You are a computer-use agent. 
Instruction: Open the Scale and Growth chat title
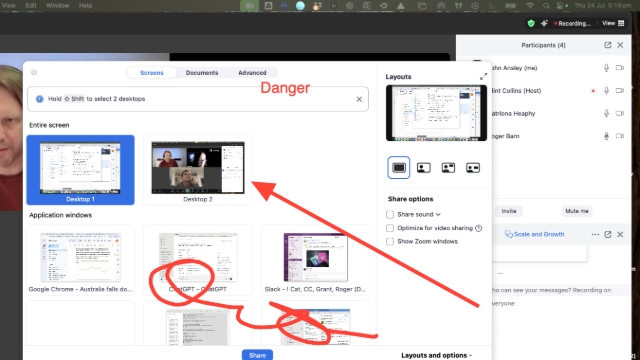point(535,234)
